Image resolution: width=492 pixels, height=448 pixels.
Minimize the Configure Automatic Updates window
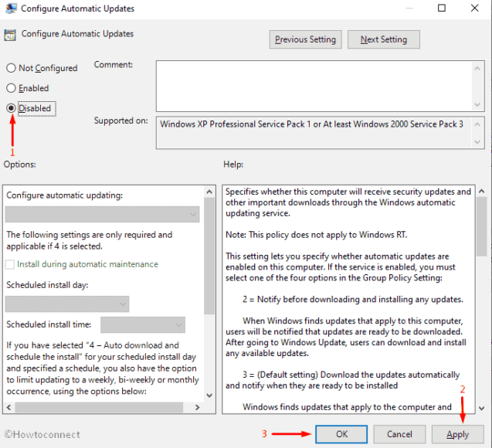click(409, 8)
